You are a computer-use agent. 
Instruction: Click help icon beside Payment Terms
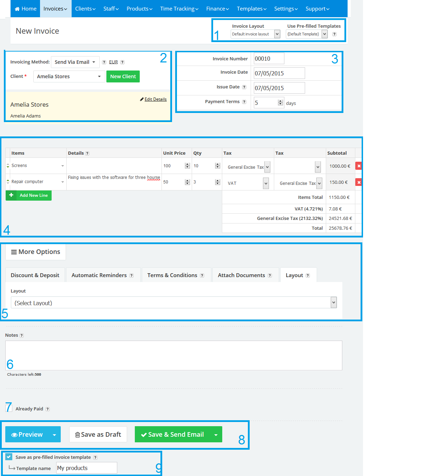pyautogui.click(x=244, y=102)
